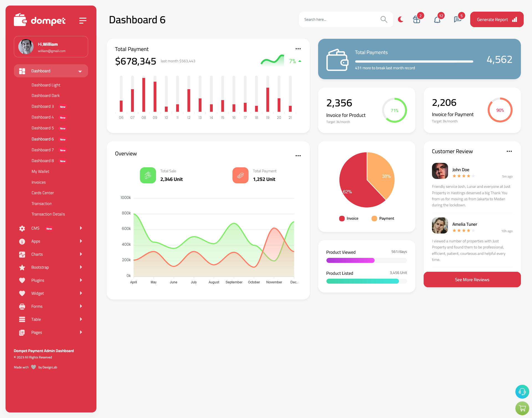532x418 pixels.
Task: Expand the Charts sidebar section
Action: click(x=49, y=254)
